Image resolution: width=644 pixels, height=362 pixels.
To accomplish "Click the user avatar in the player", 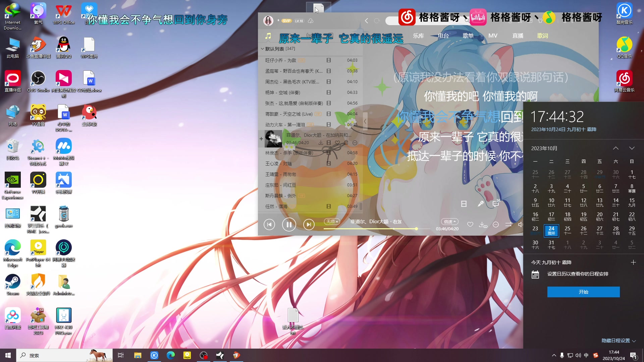I will point(268,21).
